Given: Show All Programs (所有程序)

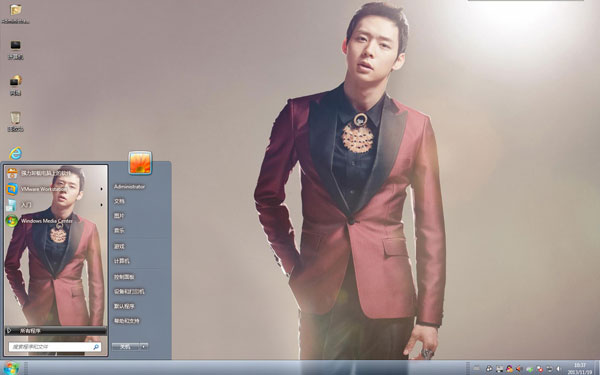Looking at the screenshot, I should click(x=55, y=331).
